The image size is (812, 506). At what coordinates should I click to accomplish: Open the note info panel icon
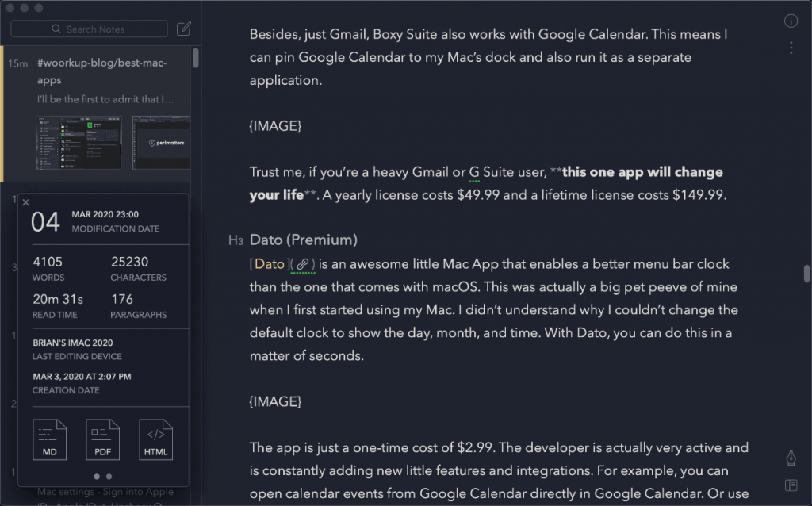click(x=791, y=21)
